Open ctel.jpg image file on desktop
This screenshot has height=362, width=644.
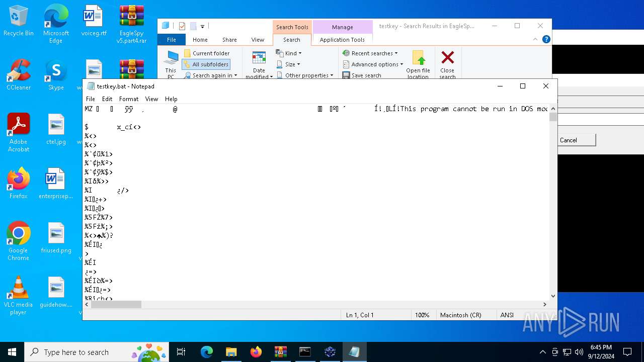(x=56, y=130)
